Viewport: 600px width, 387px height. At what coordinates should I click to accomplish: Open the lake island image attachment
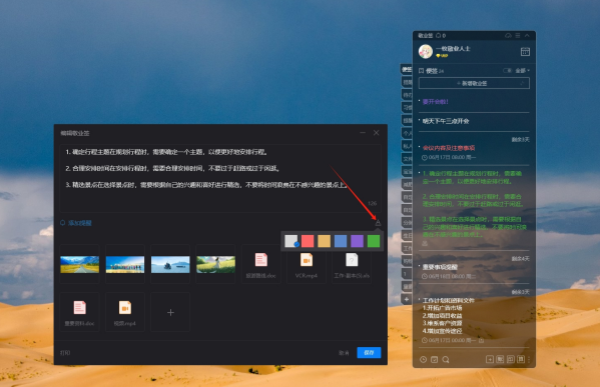click(170, 264)
